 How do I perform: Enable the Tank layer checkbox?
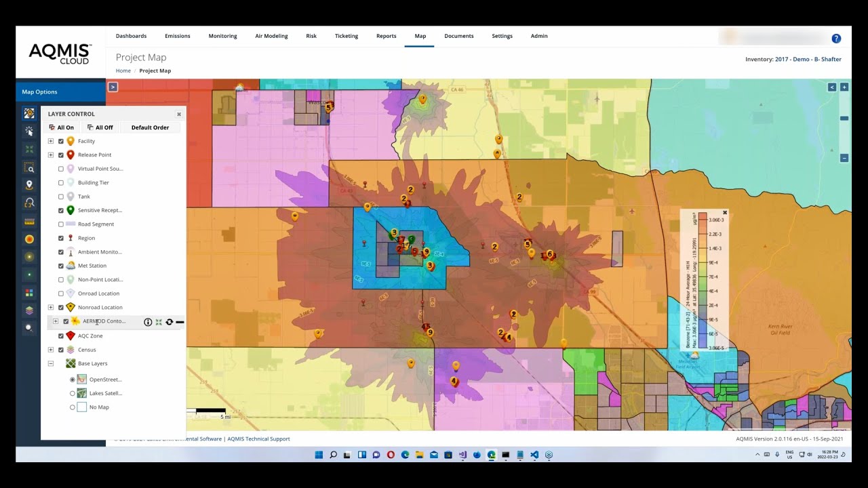pos(61,197)
